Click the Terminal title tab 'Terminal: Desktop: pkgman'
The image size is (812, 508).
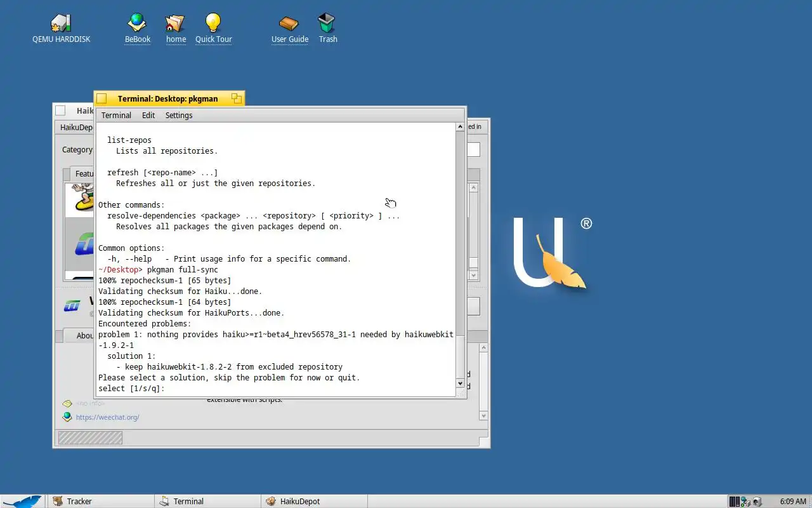(x=167, y=98)
